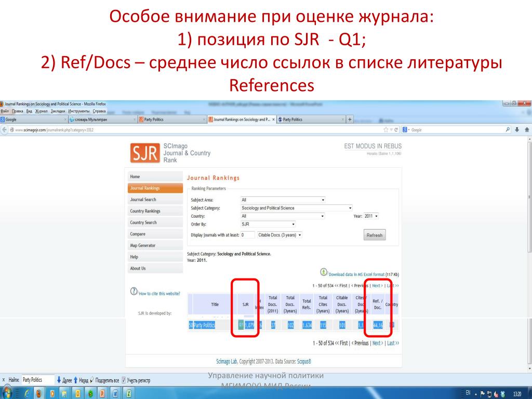
Task: Click the search magnifier icon in Firefox search box
Action: (x=508, y=129)
